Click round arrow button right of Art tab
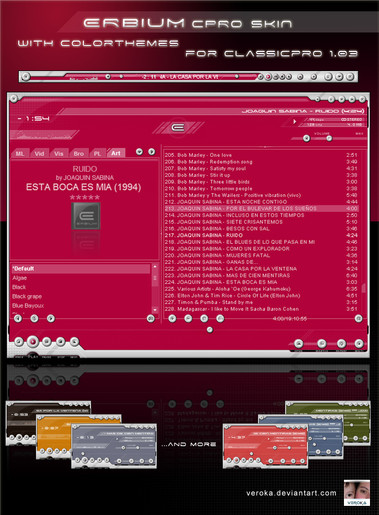379x515 pixels. 139,152
